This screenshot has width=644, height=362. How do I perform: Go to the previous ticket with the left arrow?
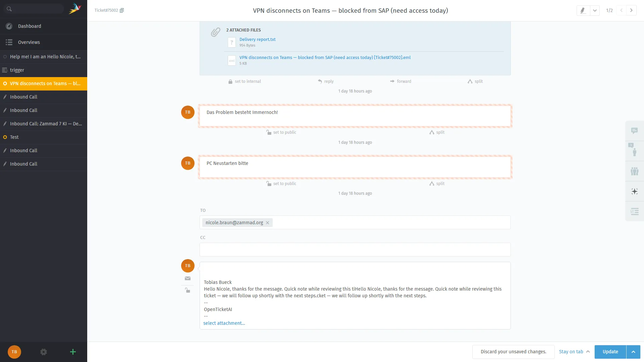tap(621, 10)
